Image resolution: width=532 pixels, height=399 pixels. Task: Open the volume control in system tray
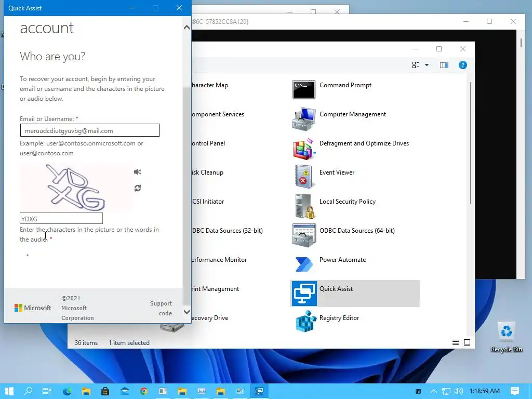(458, 391)
